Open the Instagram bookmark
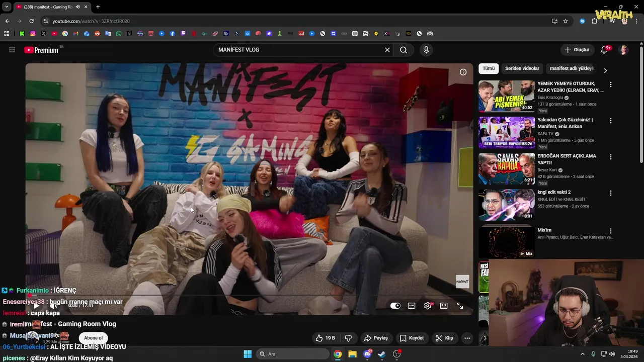 click(33, 34)
